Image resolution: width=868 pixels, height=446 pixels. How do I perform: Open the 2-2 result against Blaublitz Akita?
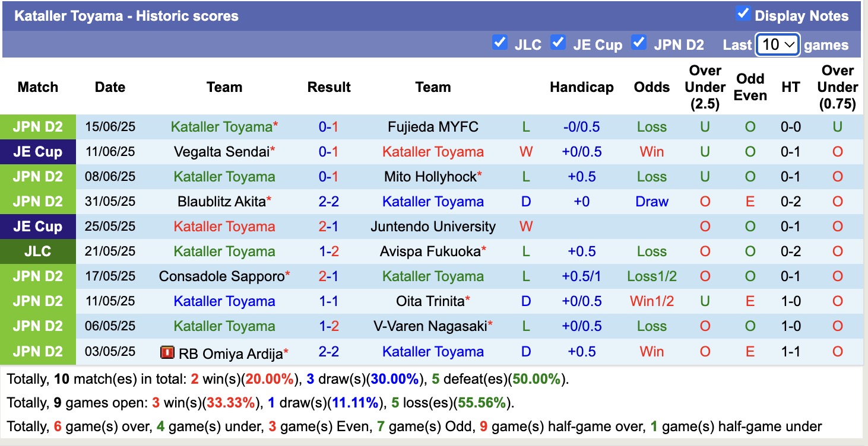click(x=328, y=202)
